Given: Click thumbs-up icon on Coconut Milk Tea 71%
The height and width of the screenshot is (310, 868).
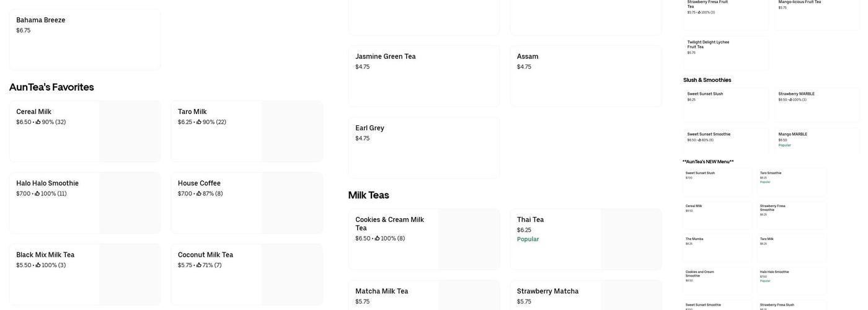Looking at the screenshot, I should click(x=199, y=265).
